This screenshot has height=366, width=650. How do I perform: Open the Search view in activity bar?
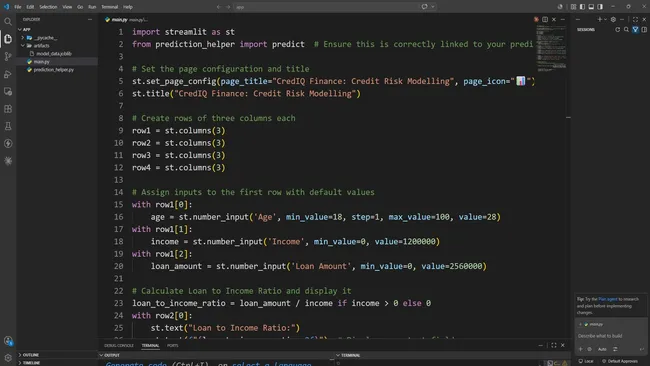[8, 22]
